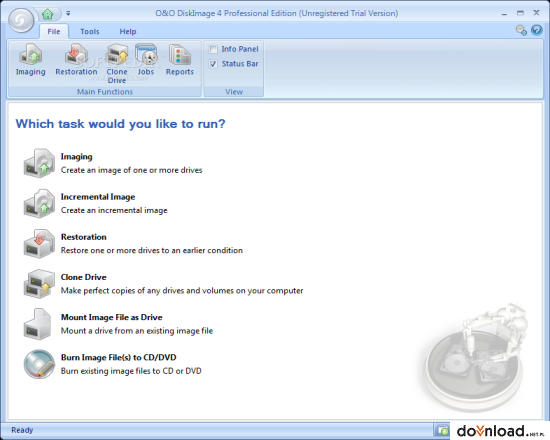The width and height of the screenshot is (550, 440).
Task: Click the Burn Image Files disc icon
Action: click(39, 364)
